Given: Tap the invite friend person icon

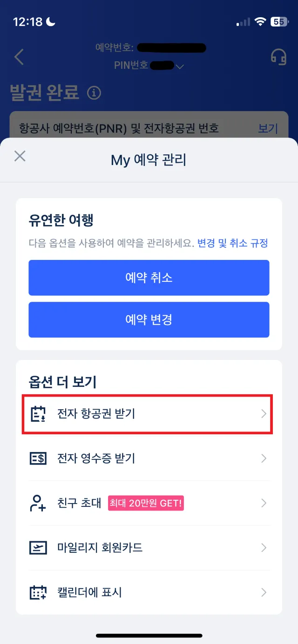Looking at the screenshot, I should coord(38,503).
